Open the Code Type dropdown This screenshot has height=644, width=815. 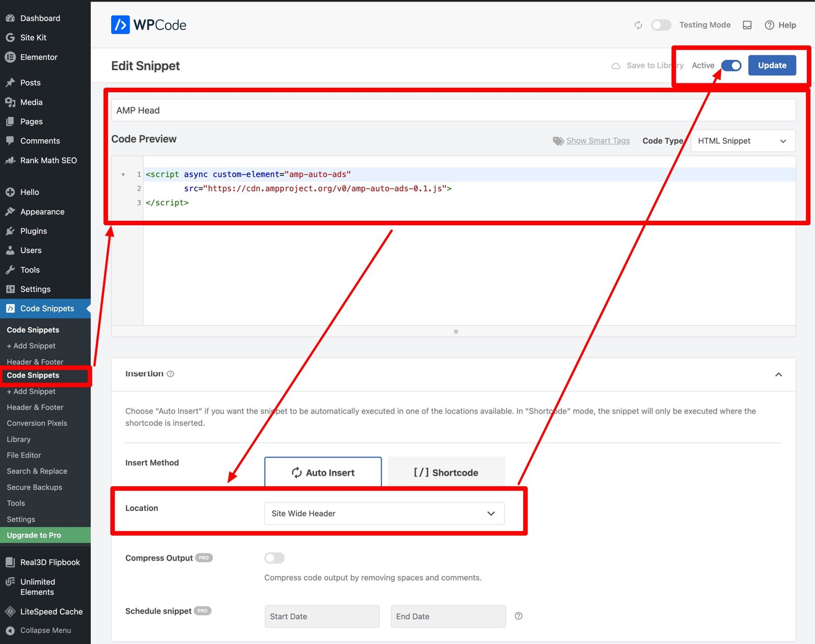pyautogui.click(x=742, y=141)
